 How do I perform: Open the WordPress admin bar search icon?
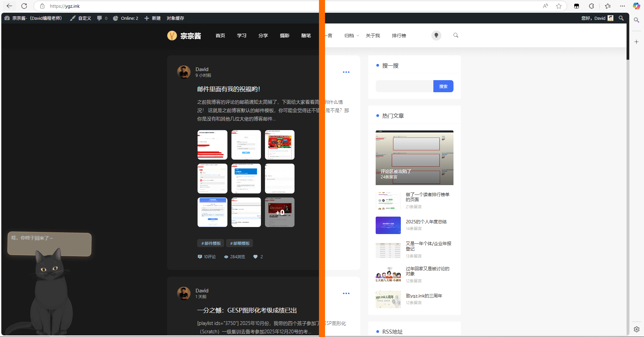(x=621, y=18)
